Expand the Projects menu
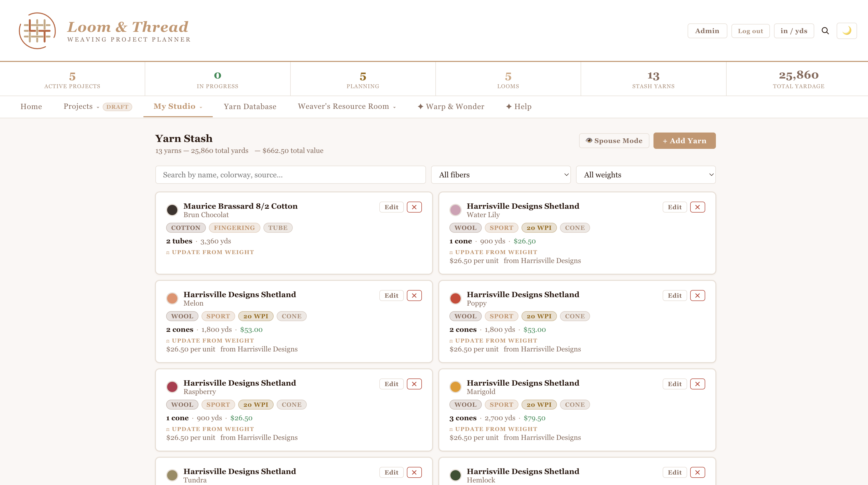Viewport: 868px width, 485px height. click(x=81, y=107)
